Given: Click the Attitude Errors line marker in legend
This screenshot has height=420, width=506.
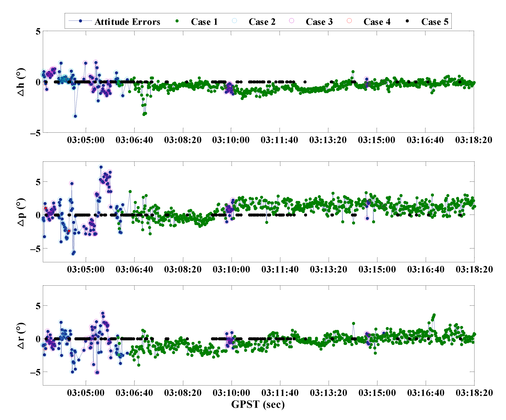Looking at the screenshot, I should 80,21.
